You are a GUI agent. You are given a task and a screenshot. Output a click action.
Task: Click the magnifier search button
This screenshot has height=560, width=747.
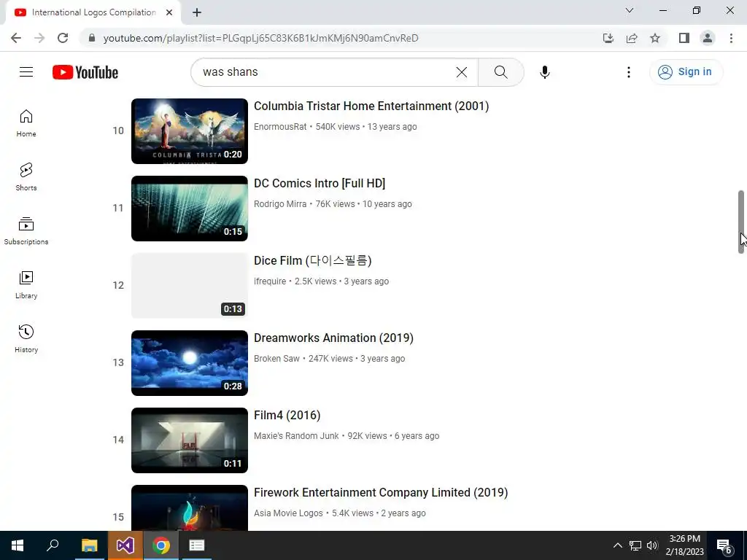point(500,72)
